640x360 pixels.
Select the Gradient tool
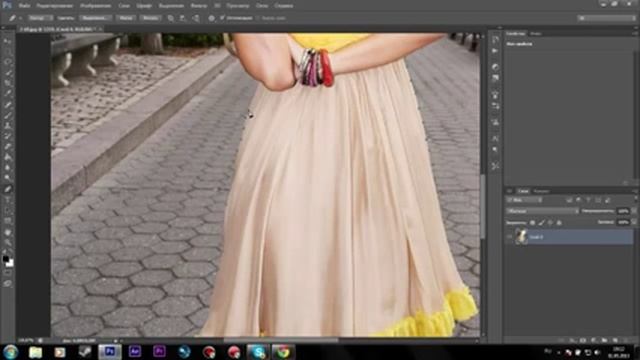pyautogui.click(x=7, y=157)
